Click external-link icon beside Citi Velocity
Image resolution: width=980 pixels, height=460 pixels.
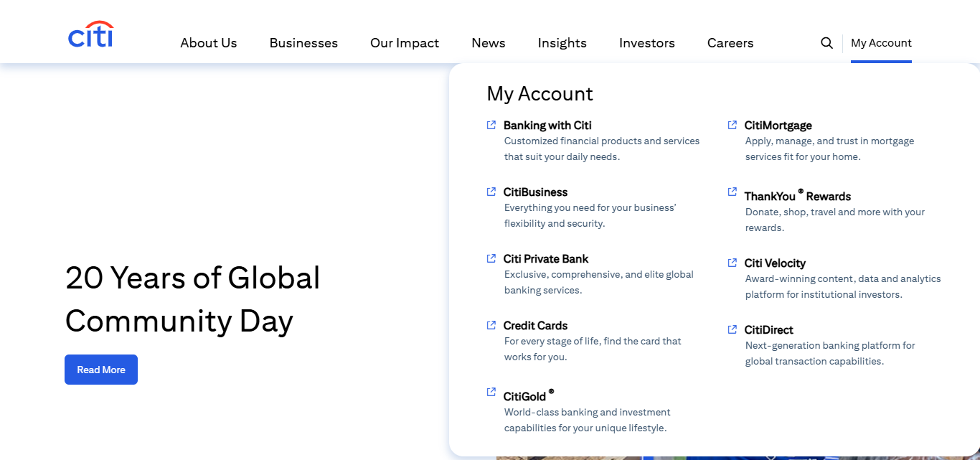click(732, 263)
